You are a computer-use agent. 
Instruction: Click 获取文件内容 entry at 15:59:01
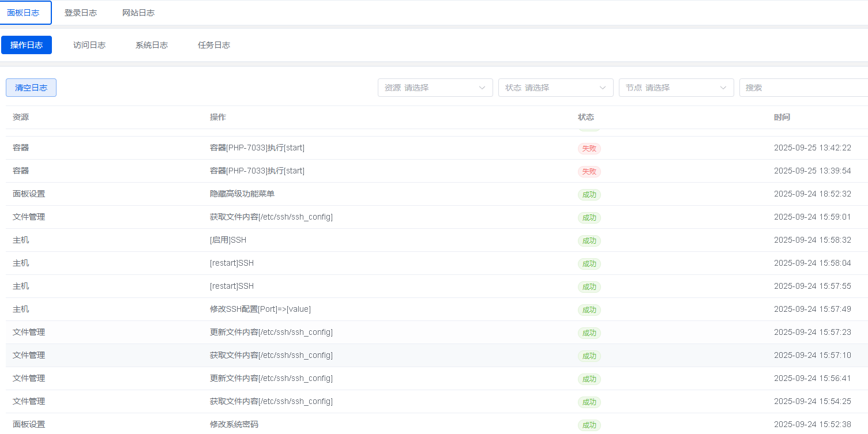coord(271,217)
